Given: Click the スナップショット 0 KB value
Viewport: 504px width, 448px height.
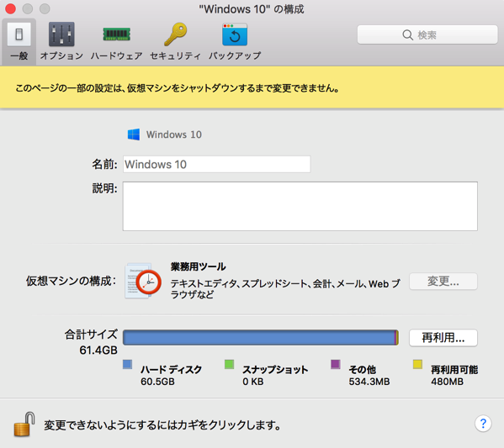Looking at the screenshot, I should [253, 382].
